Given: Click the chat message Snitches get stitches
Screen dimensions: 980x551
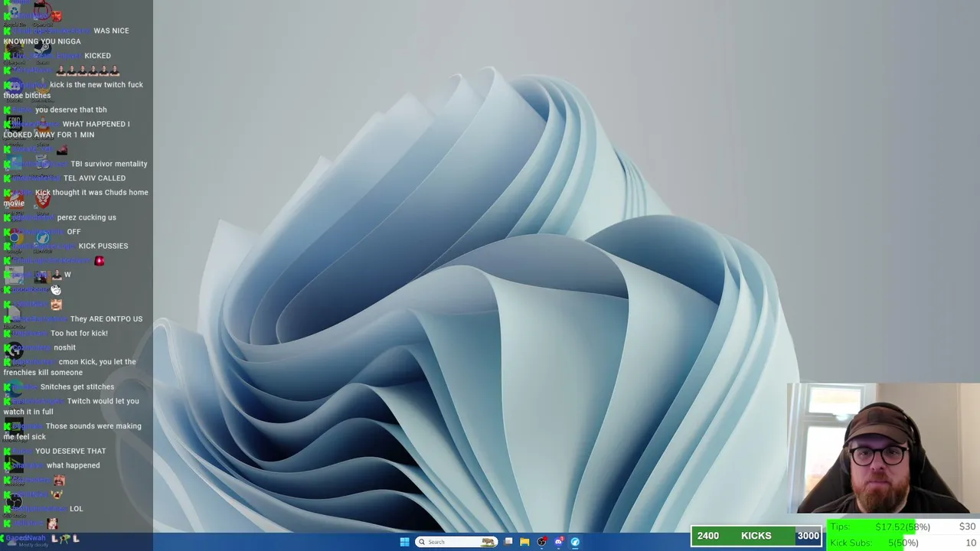Looking at the screenshot, I should 77,386.
